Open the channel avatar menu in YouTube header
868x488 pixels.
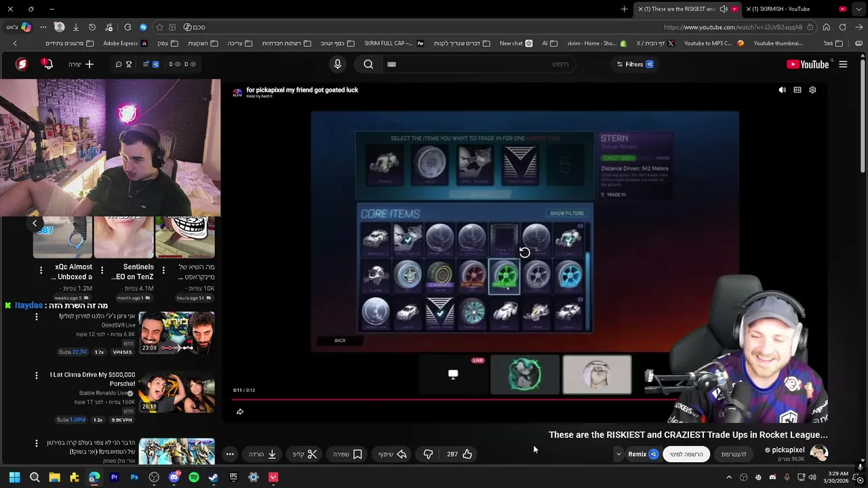pos(22,64)
